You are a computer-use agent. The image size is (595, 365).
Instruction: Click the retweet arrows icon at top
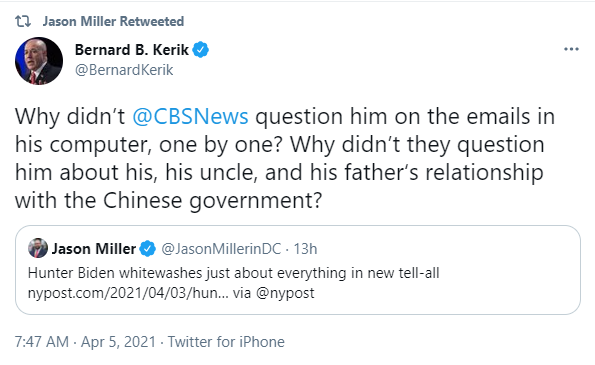pos(23,21)
